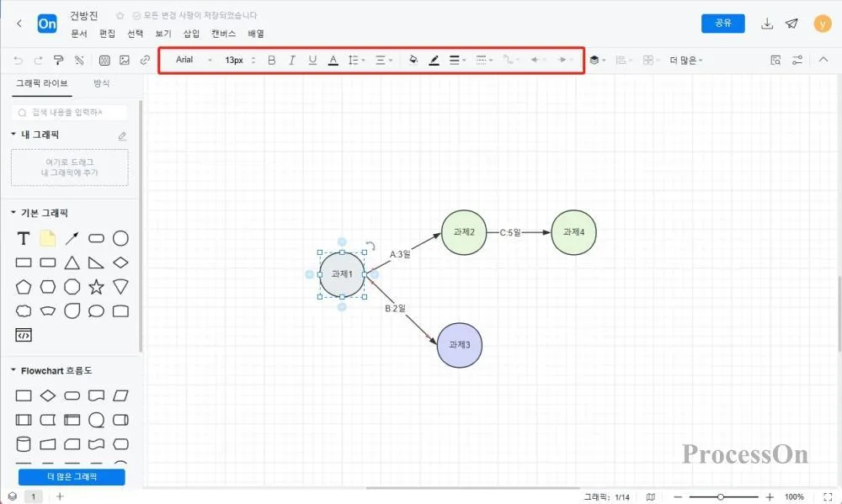Go back with the left chevron
The height and width of the screenshot is (504, 842).
pos(19,24)
